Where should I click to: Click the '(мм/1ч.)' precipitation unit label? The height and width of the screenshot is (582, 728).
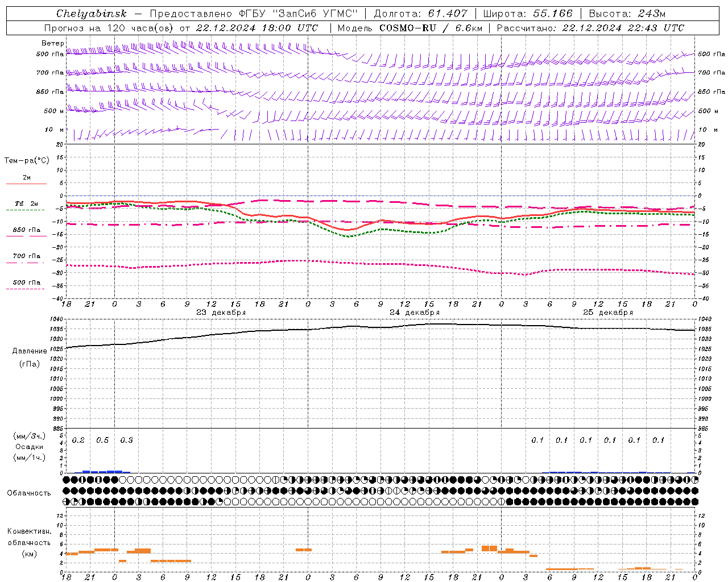[x=30, y=458]
